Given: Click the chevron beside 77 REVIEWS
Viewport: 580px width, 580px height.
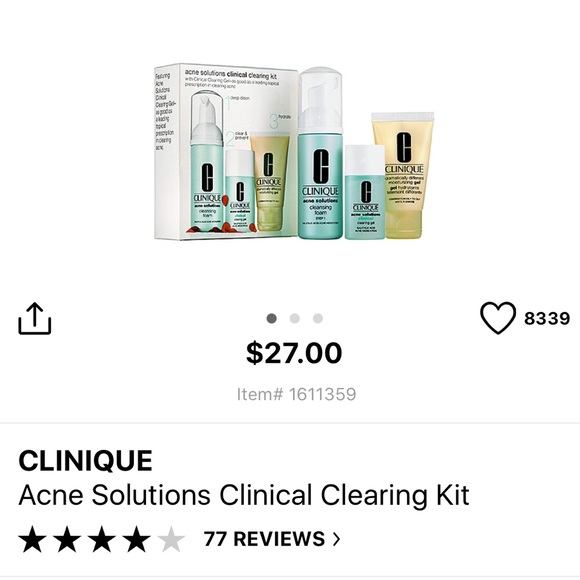Looking at the screenshot, I should tap(336, 539).
